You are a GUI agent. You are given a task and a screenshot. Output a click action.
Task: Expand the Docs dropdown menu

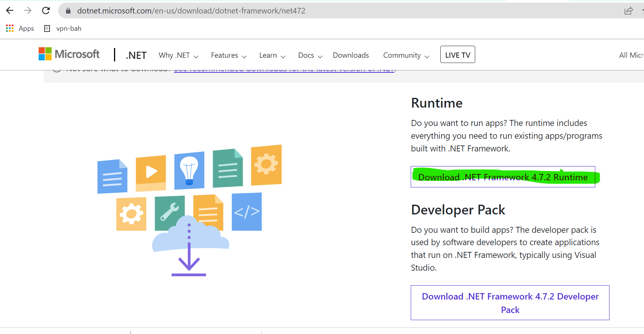[x=310, y=55]
